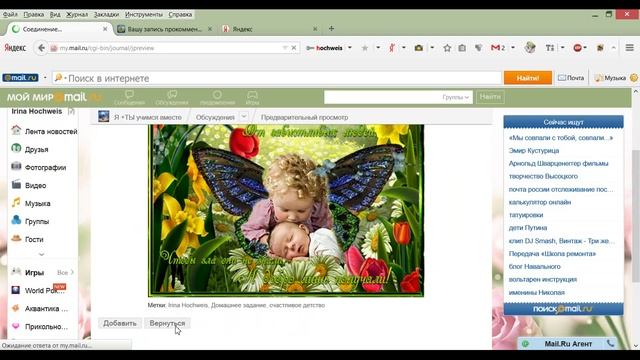Click the group avatar next to Я+ТЫ учимся вместе
The image size is (640, 360).
pyautogui.click(x=104, y=117)
